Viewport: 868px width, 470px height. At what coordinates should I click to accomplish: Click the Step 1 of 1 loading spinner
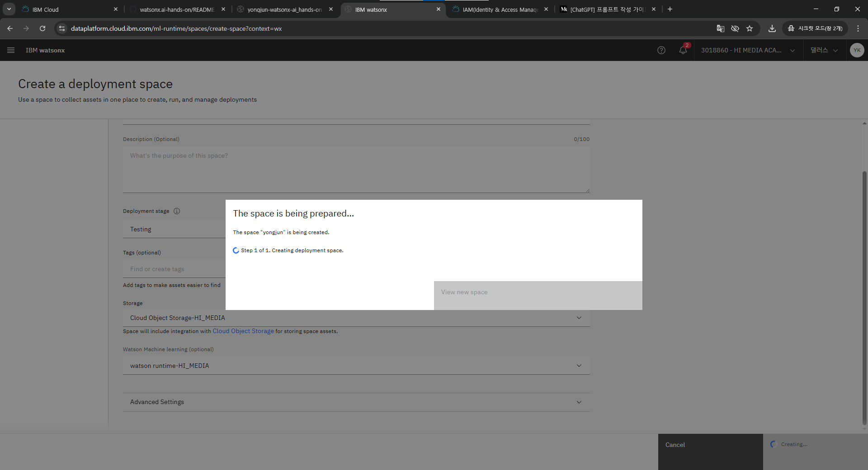tap(236, 250)
